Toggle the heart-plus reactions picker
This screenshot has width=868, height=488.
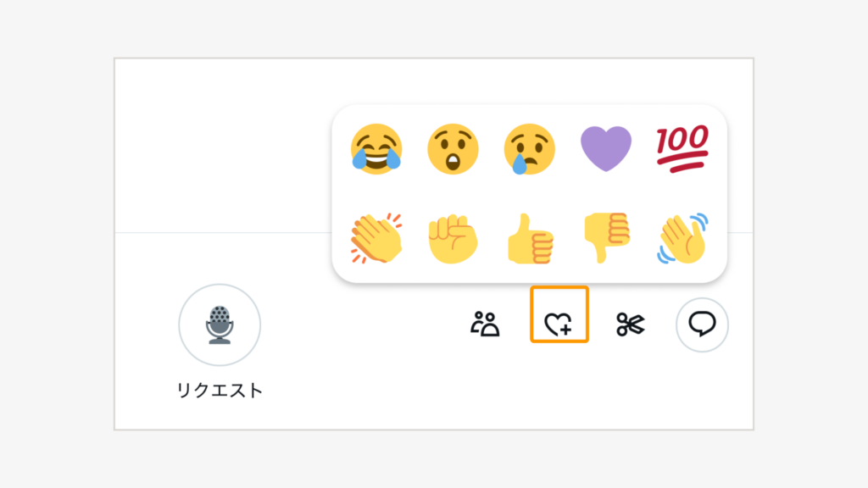tap(559, 325)
